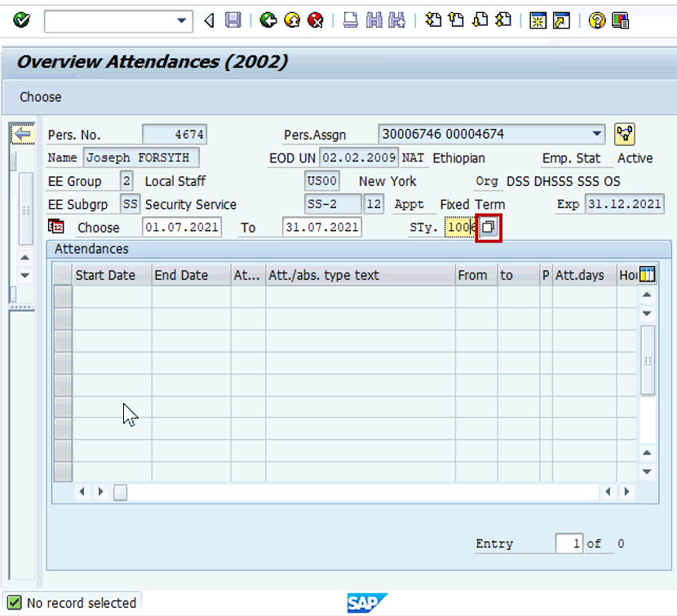Click the green Enter checkmark icon
The height and width of the screenshot is (616, 677).
[x=21, y=20]
